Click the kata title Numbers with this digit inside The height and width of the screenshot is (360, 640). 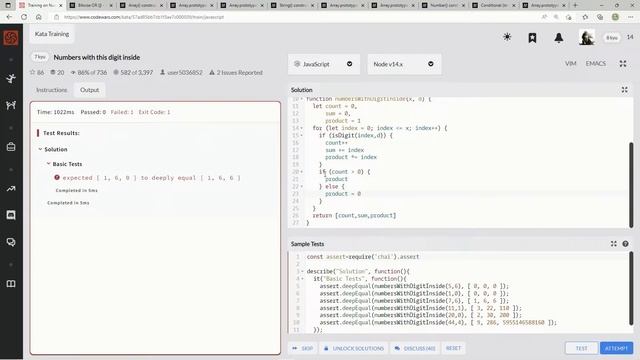coord(97,57)
